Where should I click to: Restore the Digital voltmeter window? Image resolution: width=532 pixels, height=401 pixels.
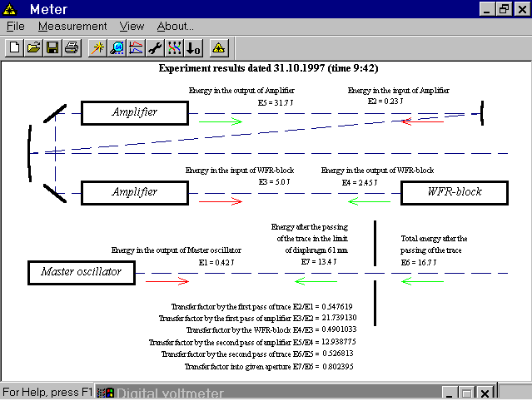click(466, 394)
